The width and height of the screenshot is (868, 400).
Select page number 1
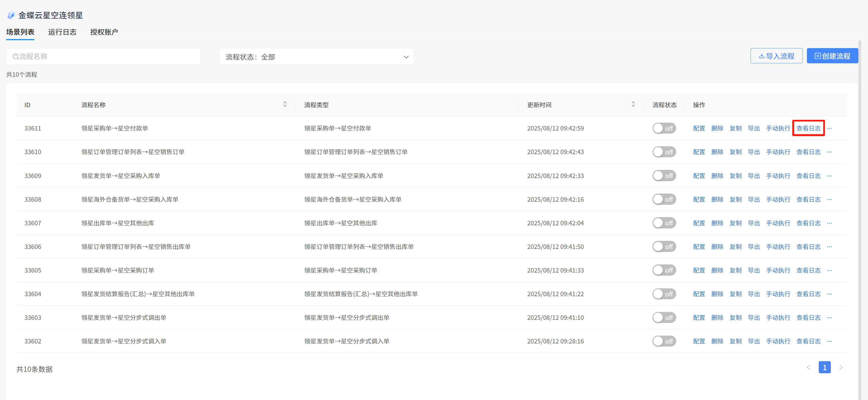(x=825, y=367)
